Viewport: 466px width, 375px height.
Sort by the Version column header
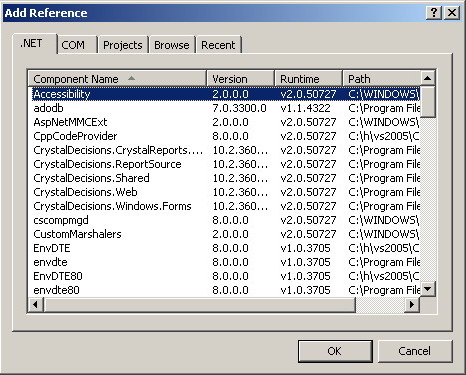click(241, 79)
